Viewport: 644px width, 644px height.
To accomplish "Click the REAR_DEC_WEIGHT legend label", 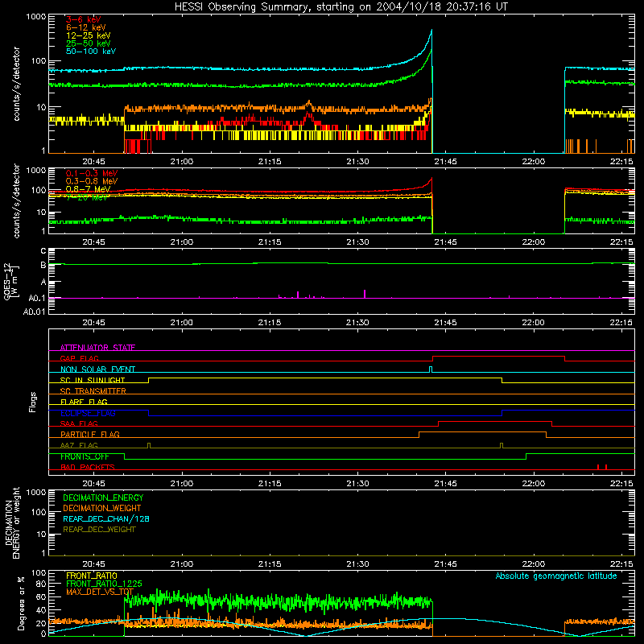I will (99, 530).
